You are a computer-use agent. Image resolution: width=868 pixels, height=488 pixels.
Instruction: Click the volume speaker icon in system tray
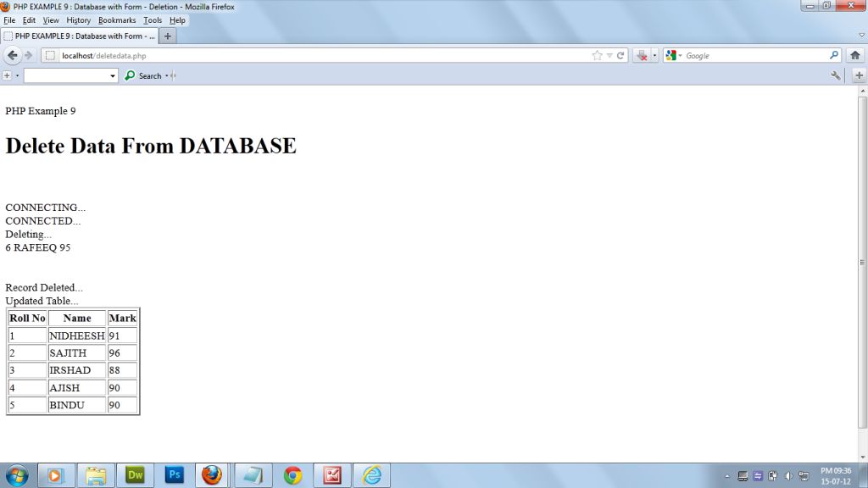788,476
